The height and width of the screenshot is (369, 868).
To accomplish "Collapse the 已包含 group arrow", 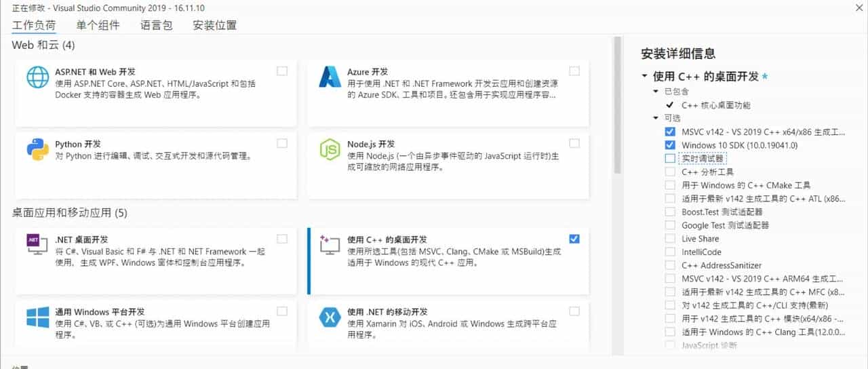I will pos(656,92).
